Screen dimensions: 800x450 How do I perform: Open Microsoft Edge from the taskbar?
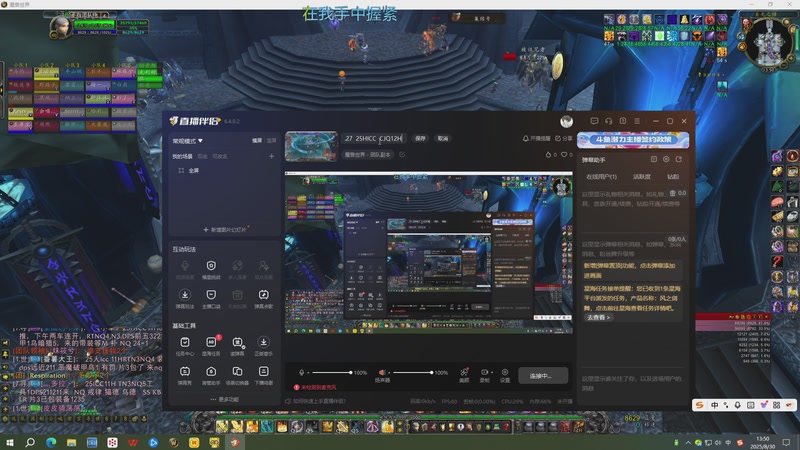click(x=51, y=442)
